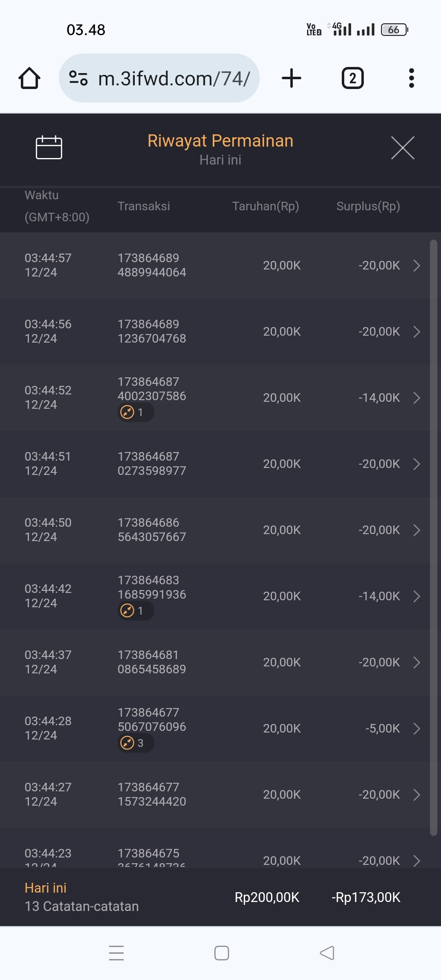The image size is (441, 980).
Task: Tap the site settings icon in address bar
Action: click(x=78, y=78)
